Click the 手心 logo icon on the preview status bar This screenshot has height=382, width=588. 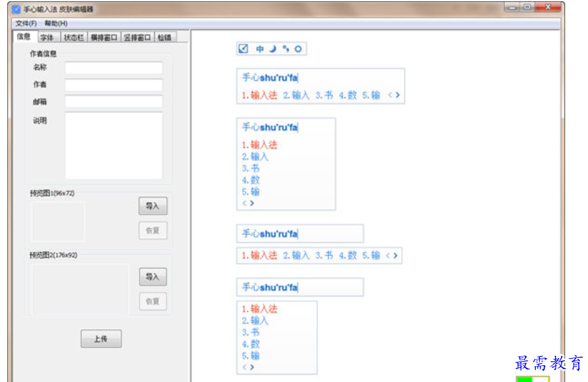click(244, 49)
